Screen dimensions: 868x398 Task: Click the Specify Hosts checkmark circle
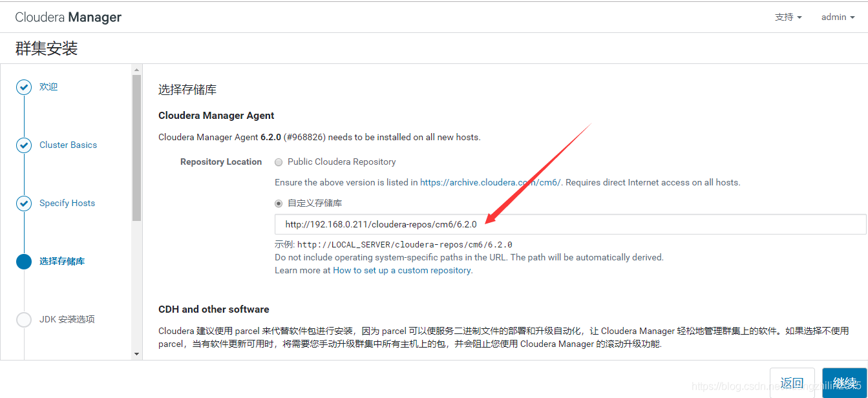click(x=24, y=204)
